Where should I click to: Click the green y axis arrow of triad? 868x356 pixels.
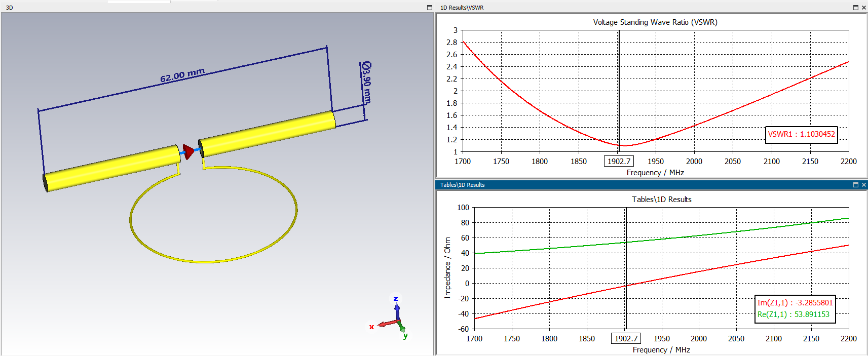pyautogui.click(x=401, y=327)
